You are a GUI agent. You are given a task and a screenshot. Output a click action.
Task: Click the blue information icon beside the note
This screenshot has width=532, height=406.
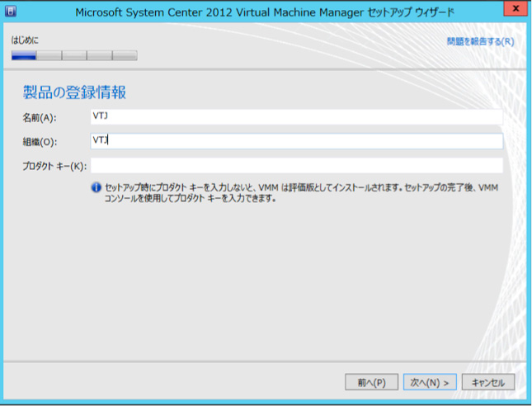tap(97, 187)
